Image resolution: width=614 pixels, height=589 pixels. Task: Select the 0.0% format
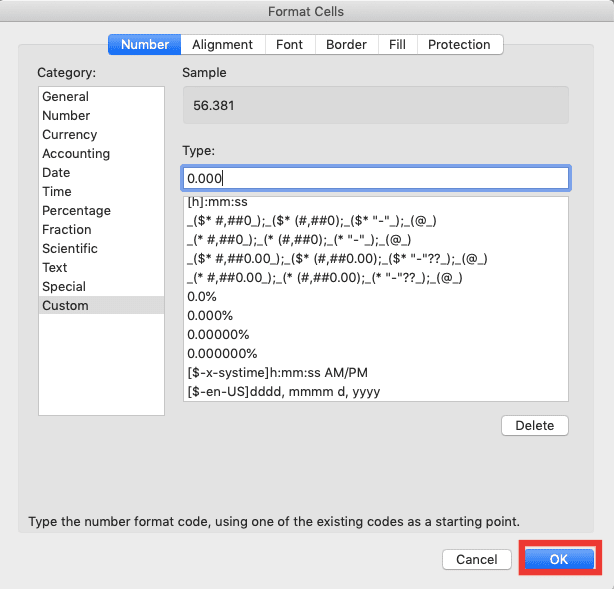(x=376, y=297)
